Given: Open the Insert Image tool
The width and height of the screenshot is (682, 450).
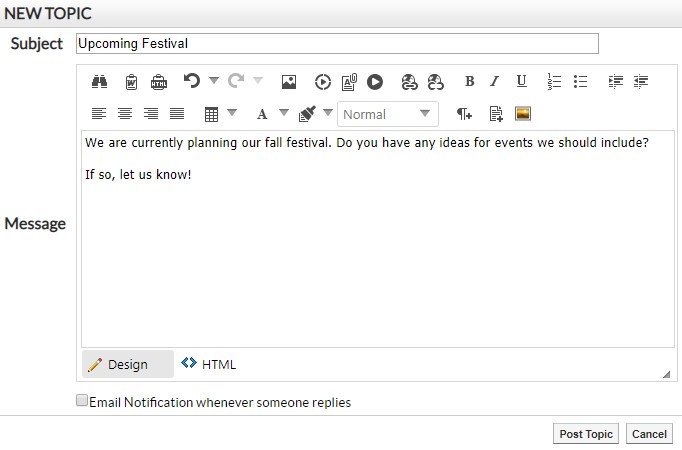Looking at the screenshot, I should tap(288, 82).
